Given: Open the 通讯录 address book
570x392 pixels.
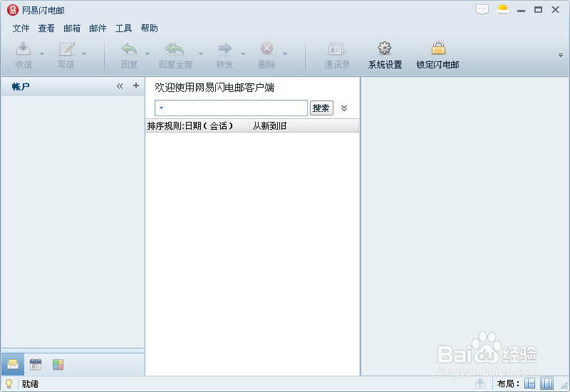Looking at the screenshot, I should [x=336, y=55].
